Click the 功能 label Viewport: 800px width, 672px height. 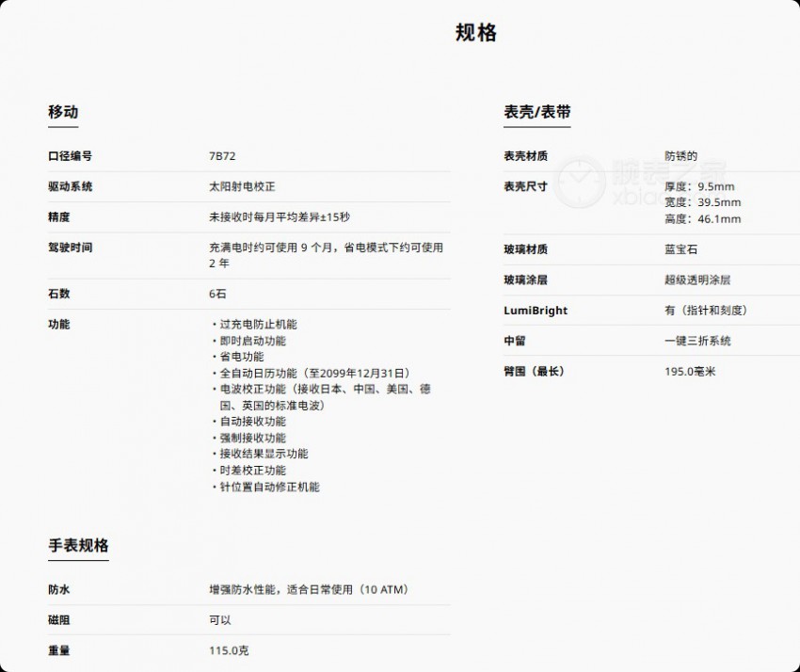tap(58, 324)
